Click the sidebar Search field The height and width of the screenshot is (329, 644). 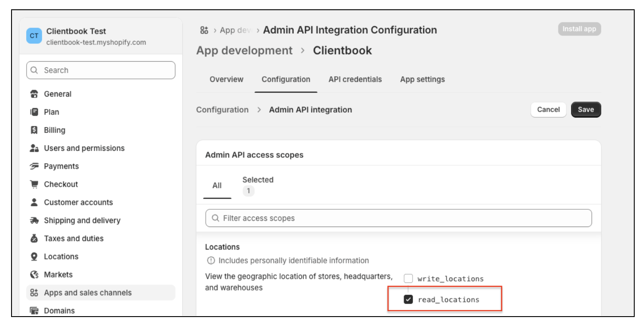101,70
